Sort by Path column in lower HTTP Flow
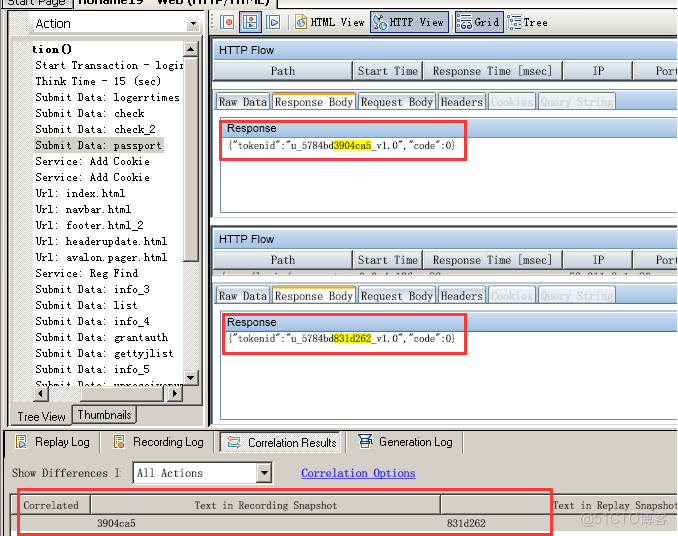Screen dimensions: 678x536 click(x=283, y=260)
